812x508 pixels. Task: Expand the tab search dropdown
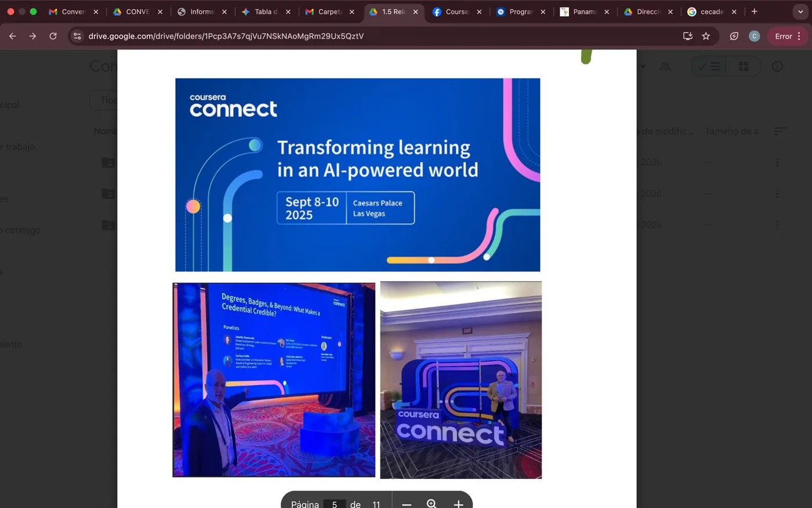click(x=800, y=12)
